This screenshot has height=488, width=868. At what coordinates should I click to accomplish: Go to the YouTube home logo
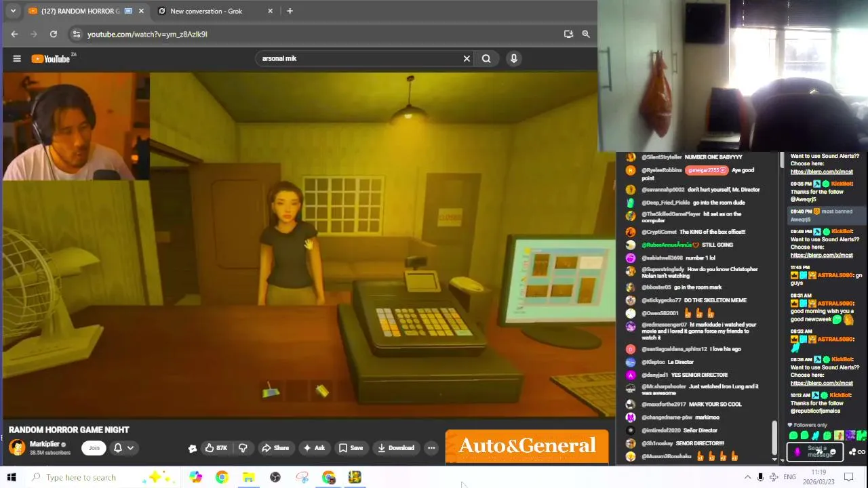point(51,59)
